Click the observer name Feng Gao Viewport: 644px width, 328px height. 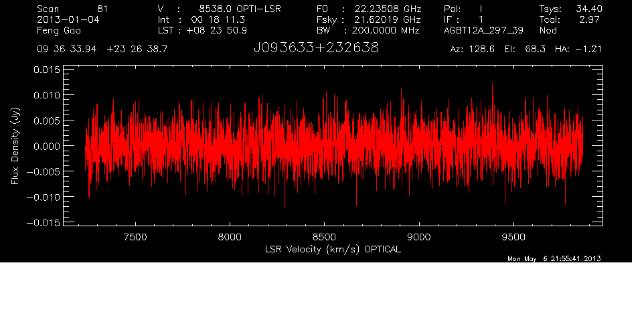(59, 31)
